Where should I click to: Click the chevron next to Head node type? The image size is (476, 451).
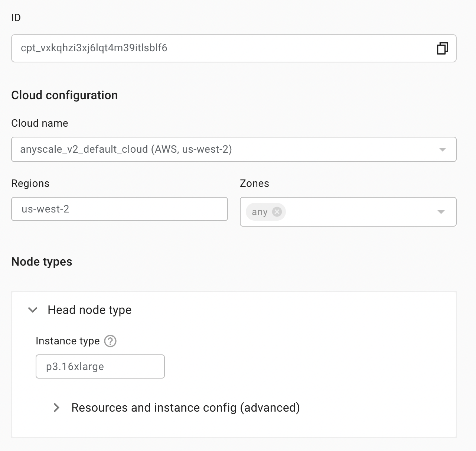point(33,310)
